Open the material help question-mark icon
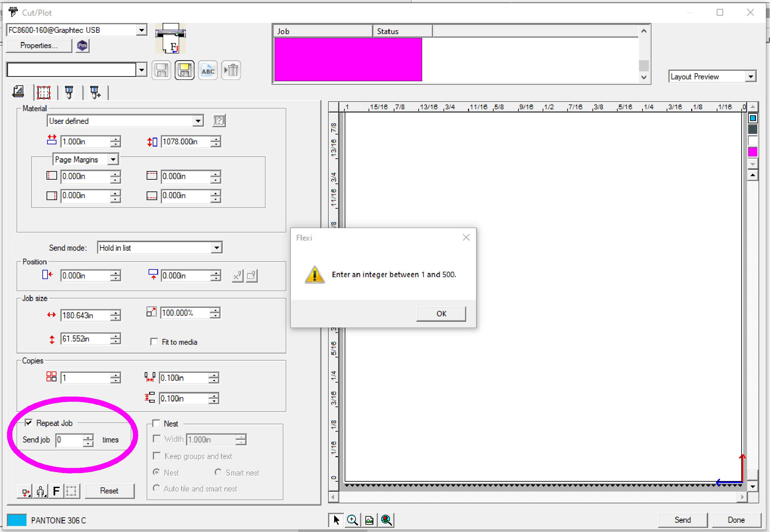Screen dimensions: 770x532 point(219,120)
